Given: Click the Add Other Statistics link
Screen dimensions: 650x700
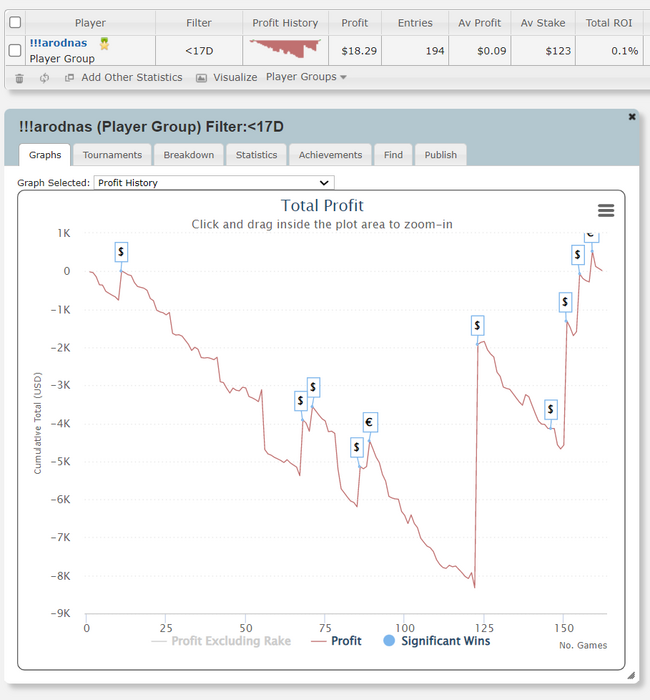Looking at the screenshot, I should [x=132, y=77].
